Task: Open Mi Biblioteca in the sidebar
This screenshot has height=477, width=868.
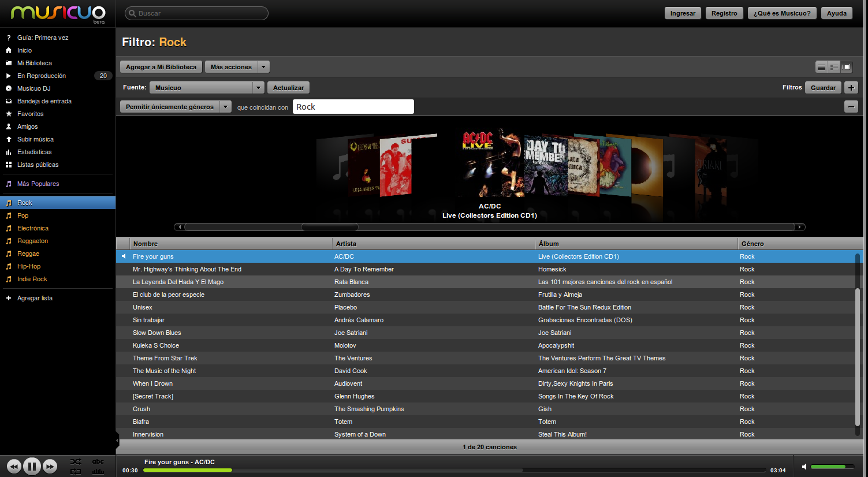Action: 35,63
